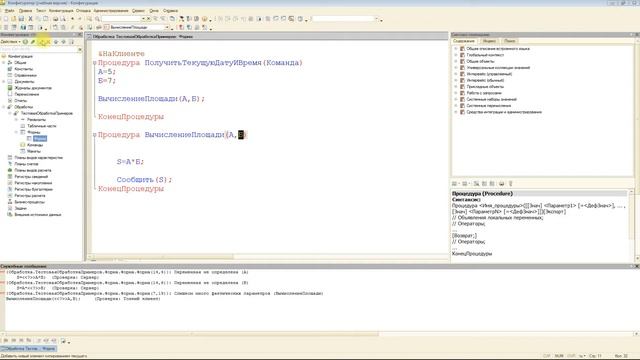The height and width of the screenshot is (360, 640).
Task: Select Макеты in configuration tree
Action: click(33, 151)
